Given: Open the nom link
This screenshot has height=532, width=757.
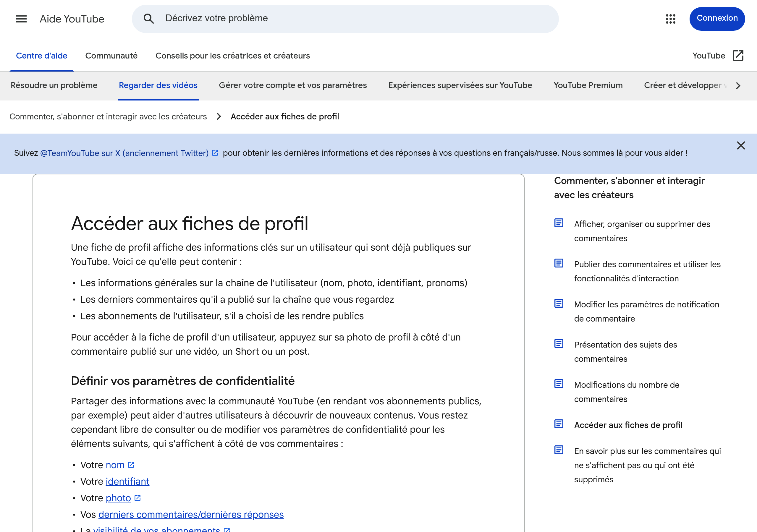Looking at the screenshot, I should pyautogui.click(x=115, y=465).
